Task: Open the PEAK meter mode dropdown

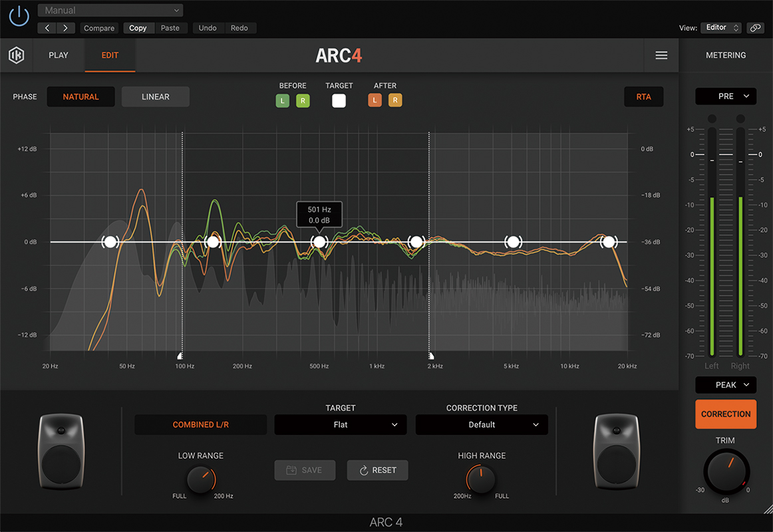Action: 726,385
